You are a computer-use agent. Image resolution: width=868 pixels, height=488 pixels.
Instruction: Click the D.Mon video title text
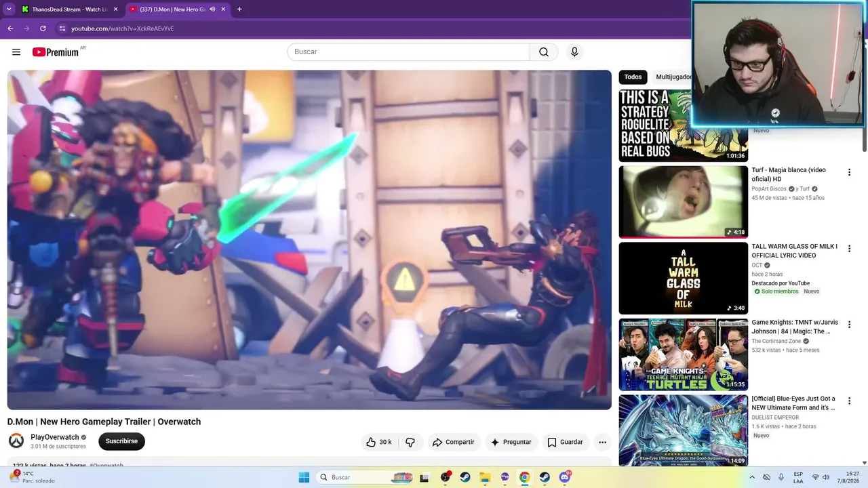point(104,422)
